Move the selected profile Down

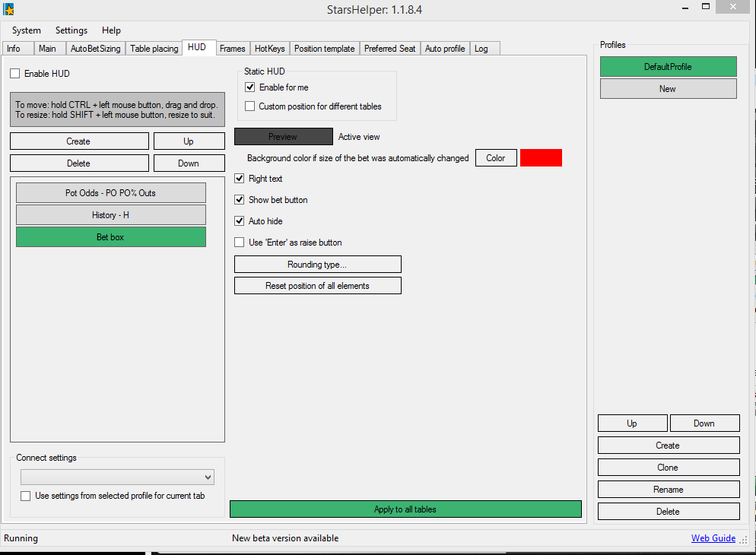click(x=704, y=423)
